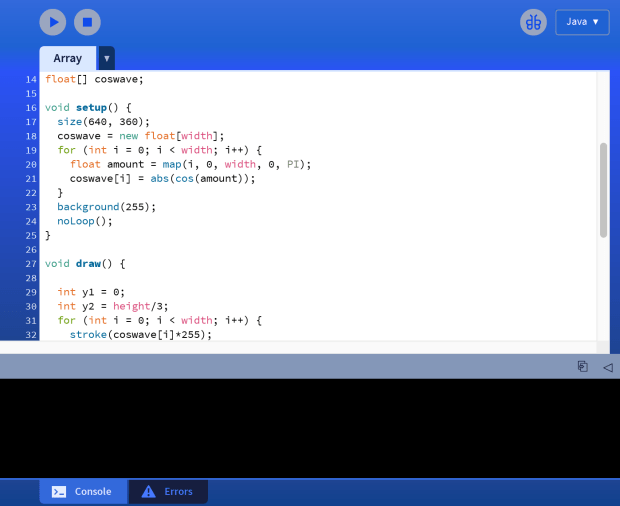The height and width of the screenshot is (506, 620).
Task: Switch to the Console tab
Action: 83,491
